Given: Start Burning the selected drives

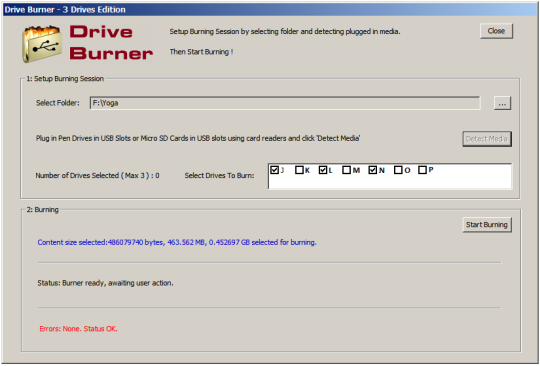Looking at the screenshot, I should click(487, 225).
